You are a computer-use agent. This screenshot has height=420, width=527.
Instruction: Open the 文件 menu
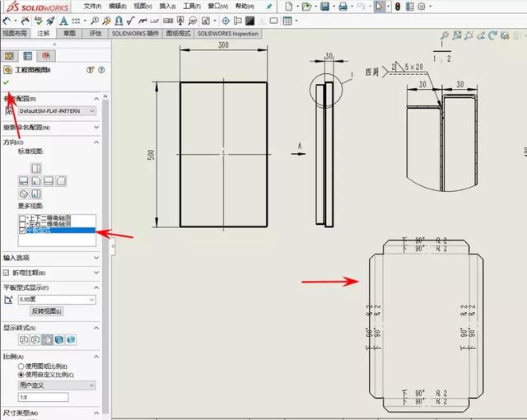[92, 6]
